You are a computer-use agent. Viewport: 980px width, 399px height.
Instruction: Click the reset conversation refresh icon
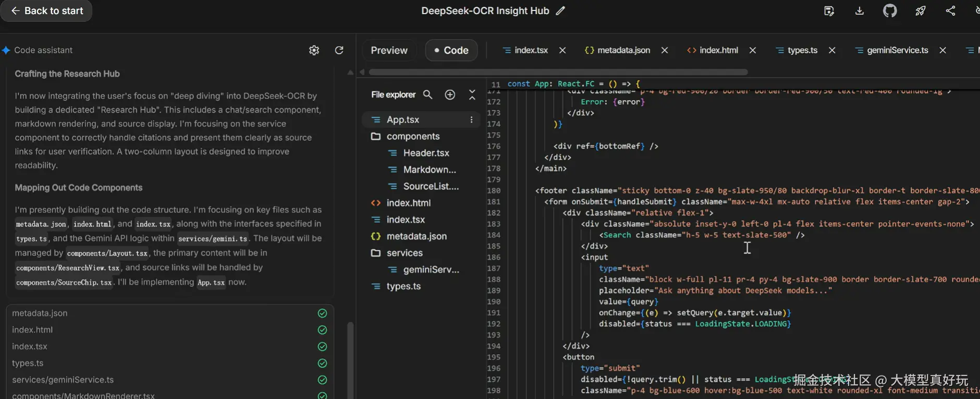point(339,50)
